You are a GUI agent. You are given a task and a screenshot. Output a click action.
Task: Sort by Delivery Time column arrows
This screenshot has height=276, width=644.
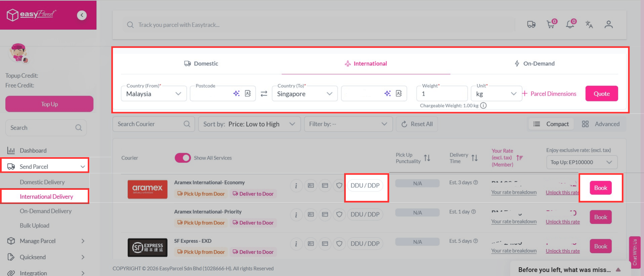(x=474, y=158)
